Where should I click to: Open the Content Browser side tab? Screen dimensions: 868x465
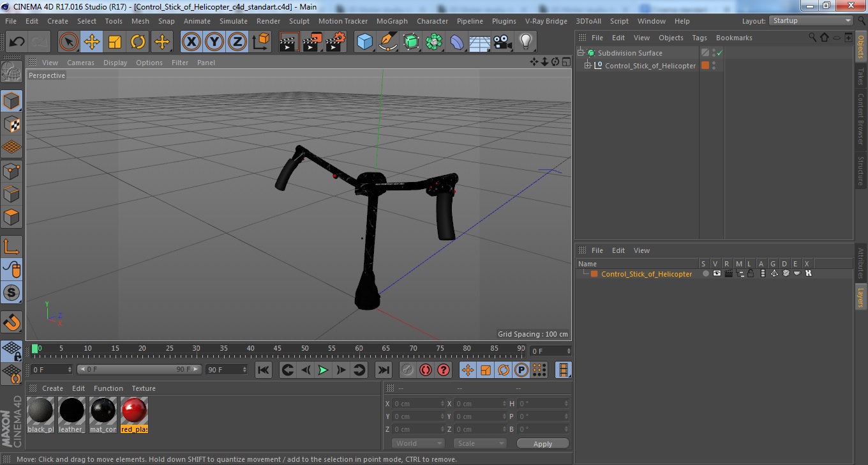[x=860, y=119]
